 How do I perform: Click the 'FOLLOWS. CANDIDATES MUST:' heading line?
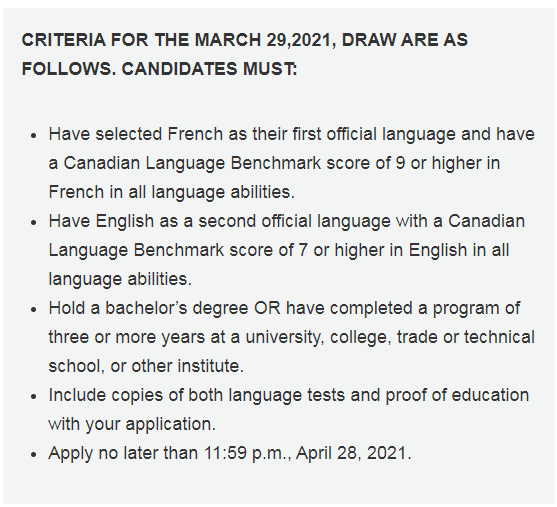pyautogui.click(x=159, y=69)
